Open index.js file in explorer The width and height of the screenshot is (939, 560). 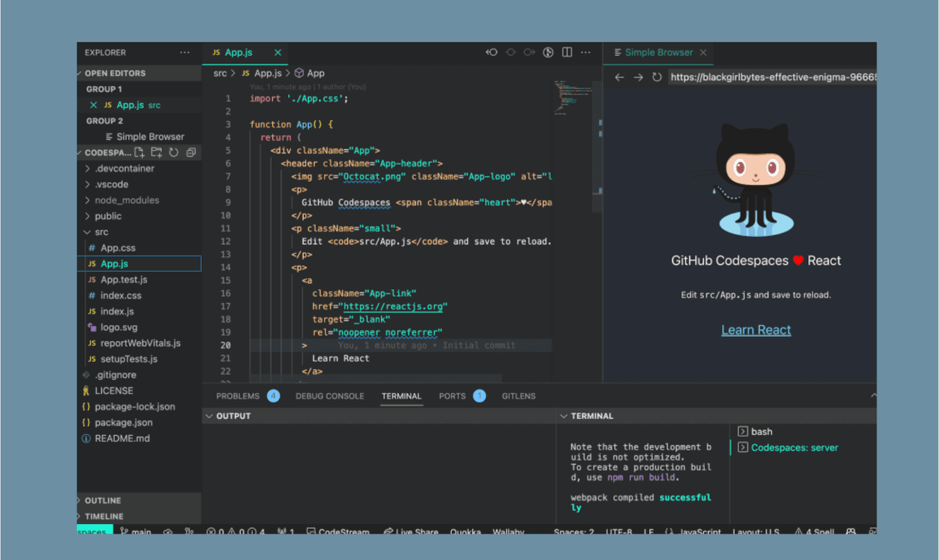117,311
